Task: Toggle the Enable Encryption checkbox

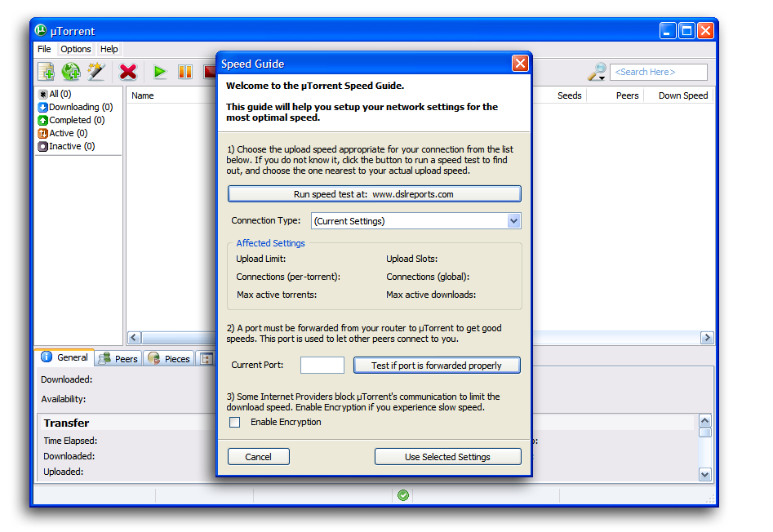Action: (234, 422)
